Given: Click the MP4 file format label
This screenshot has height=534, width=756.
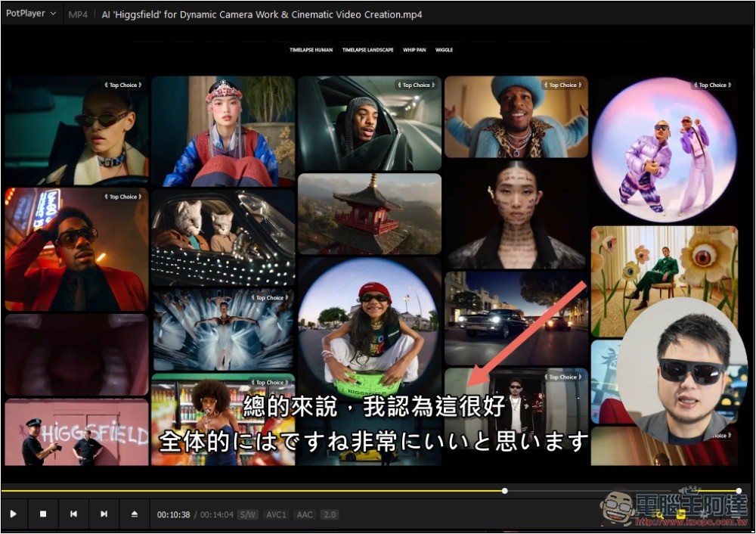Looking at the screenshot, I should click(77, 14).
